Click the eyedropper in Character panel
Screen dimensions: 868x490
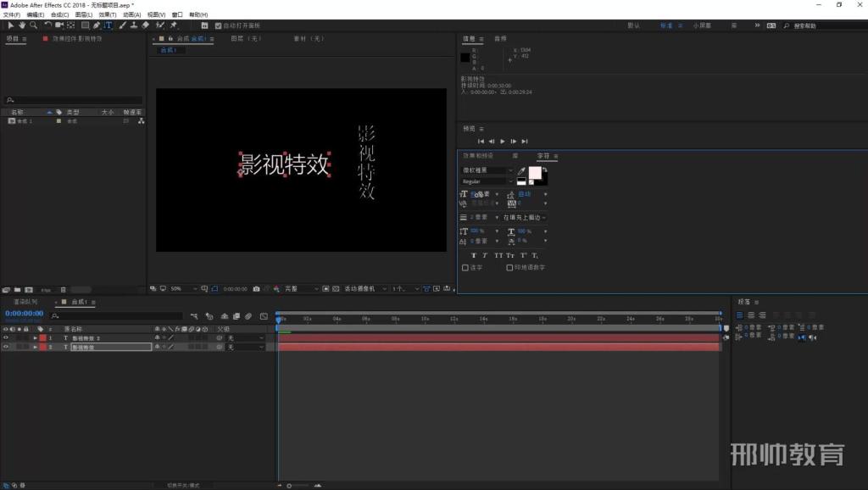pos(521,170)
